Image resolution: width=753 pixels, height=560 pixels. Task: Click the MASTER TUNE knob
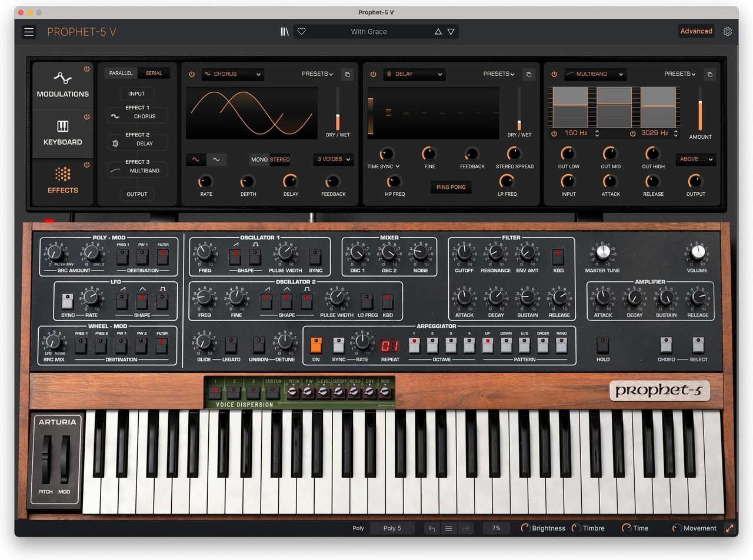tap(603, 253)
